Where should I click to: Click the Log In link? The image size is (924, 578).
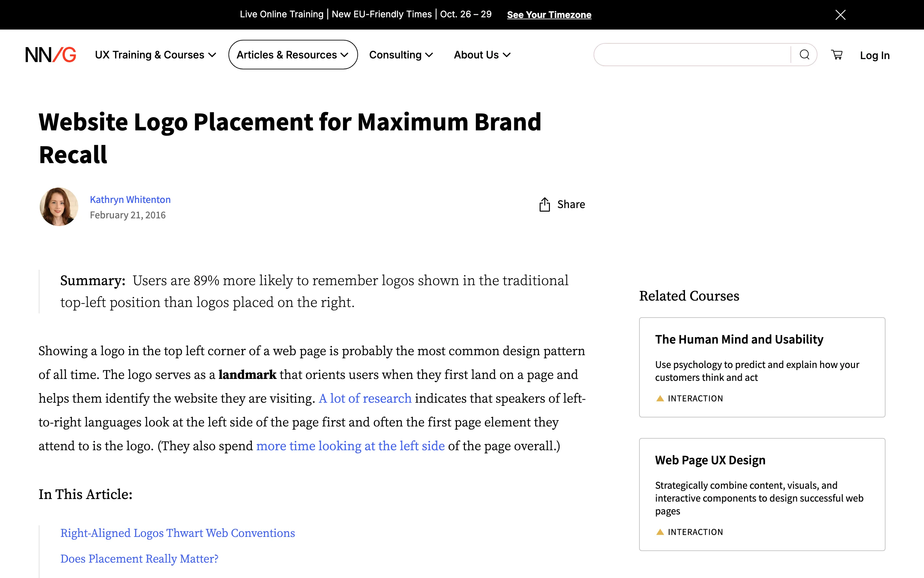pos(875,56)
